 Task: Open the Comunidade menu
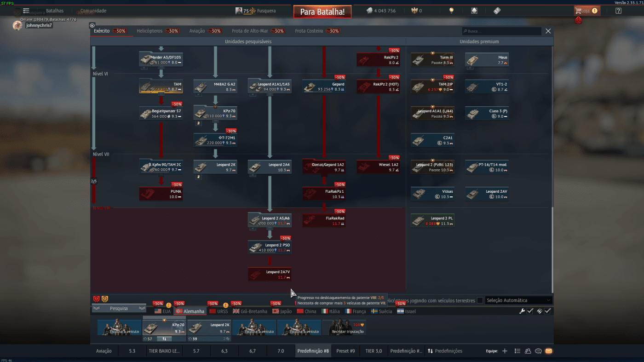click(93, 11)
